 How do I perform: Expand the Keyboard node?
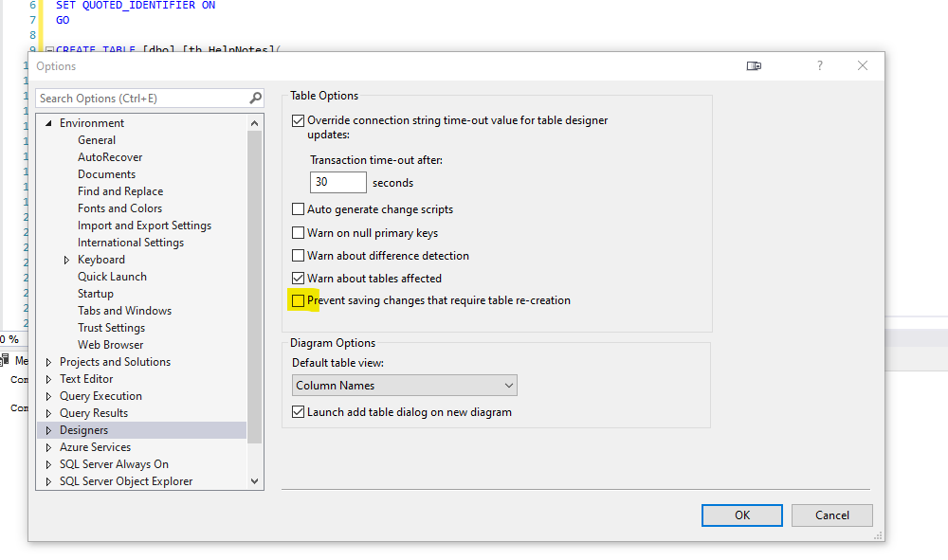(x=67, y=260)
